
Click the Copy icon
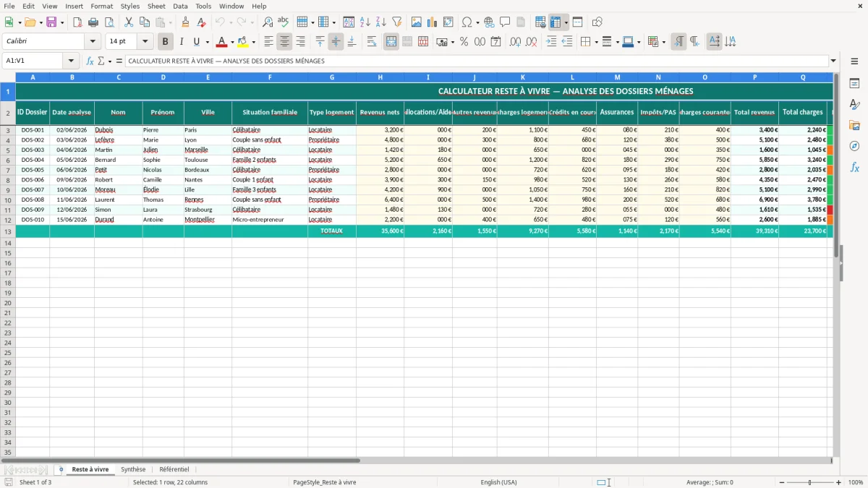coord(144,22)
